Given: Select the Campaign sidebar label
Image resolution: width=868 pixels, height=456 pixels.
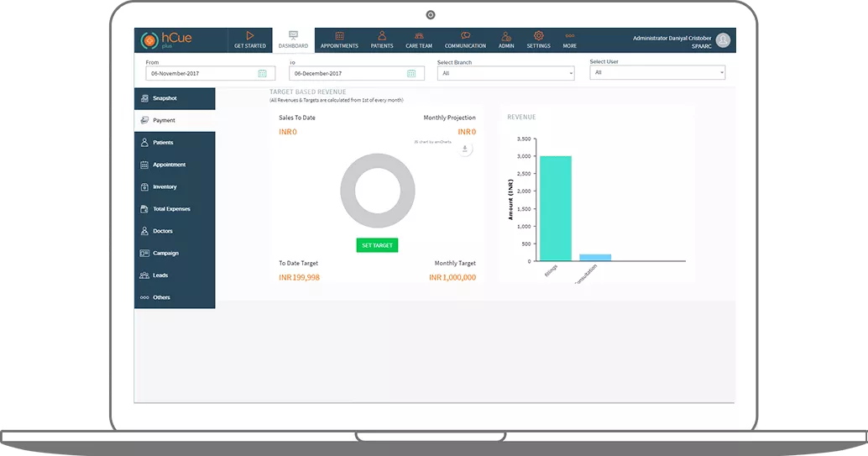Looking at the screenshot, I should pyautogui.click(x=166, y=254).
